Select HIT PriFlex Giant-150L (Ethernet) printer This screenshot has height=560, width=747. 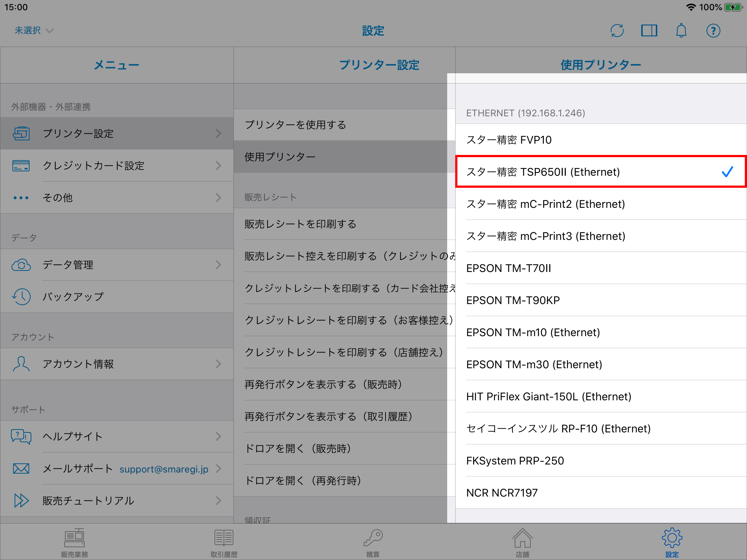tap(601, 397)
